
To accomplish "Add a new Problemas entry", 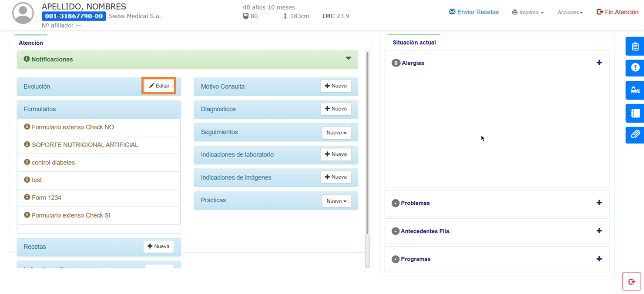I will [599, 203].
